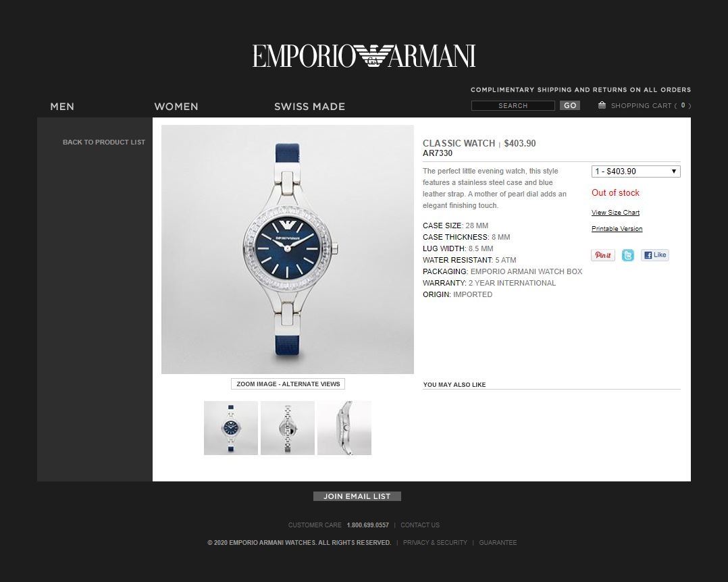Open the MEN menu

click(62, 106)
